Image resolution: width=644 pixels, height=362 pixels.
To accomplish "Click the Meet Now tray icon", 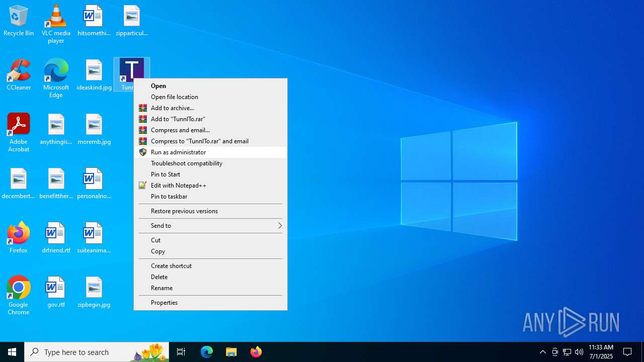I will click(555, 352).
